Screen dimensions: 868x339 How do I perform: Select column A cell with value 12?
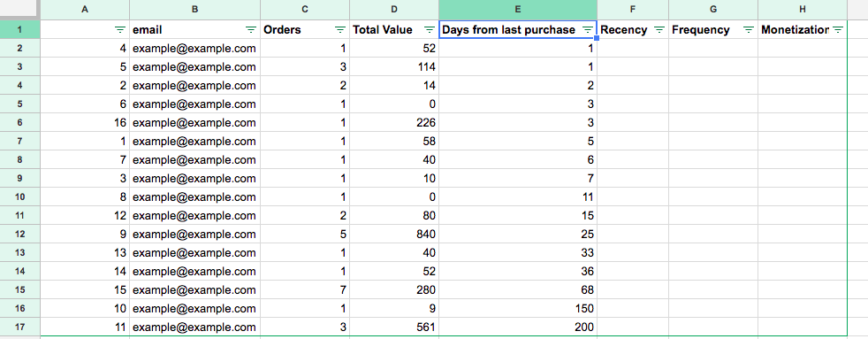[85, 215]
